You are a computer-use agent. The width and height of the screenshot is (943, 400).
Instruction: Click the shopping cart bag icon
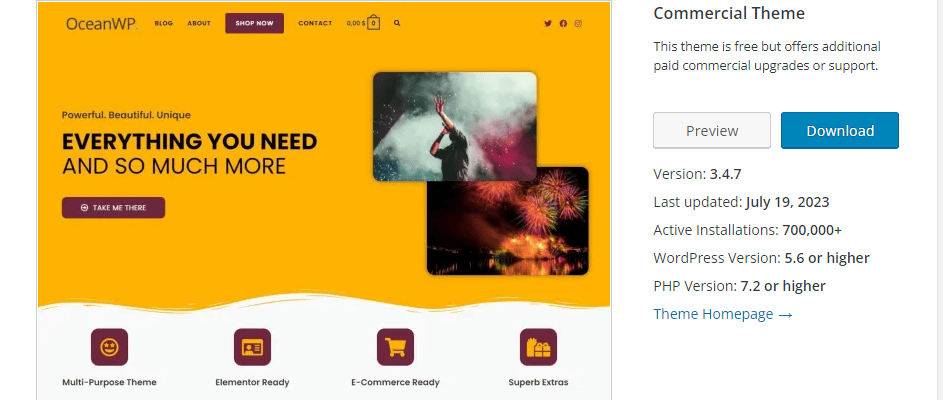point(373,23)
